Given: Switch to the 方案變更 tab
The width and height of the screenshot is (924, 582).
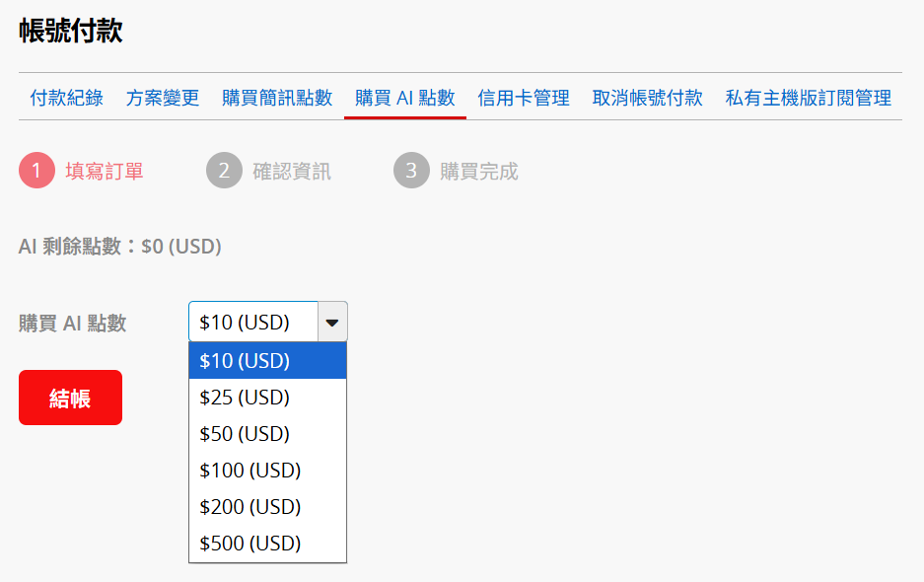Looking at the screenshot, I should click(x=163, y=98).
